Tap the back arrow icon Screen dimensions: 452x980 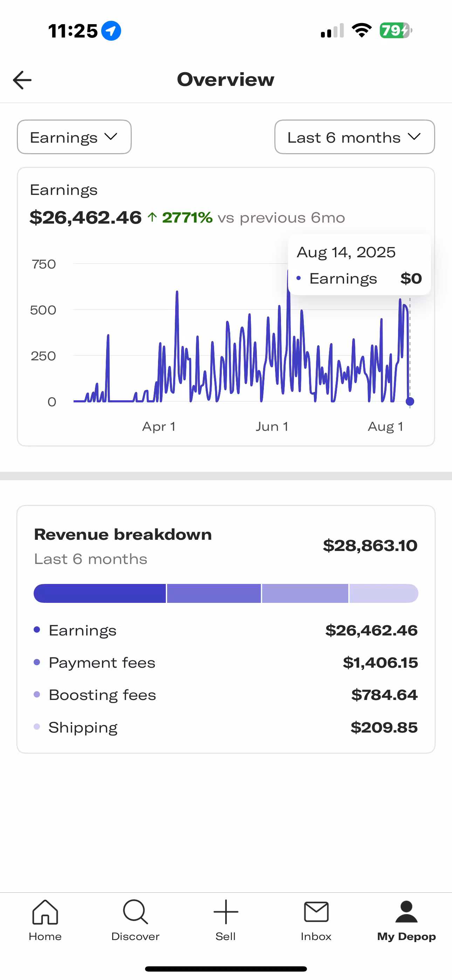pos(22,80)
